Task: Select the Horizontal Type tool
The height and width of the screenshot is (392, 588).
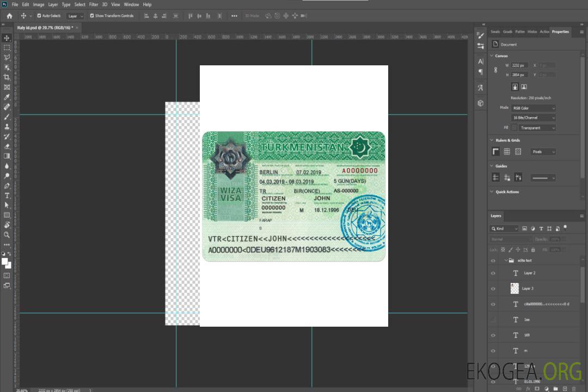Action: (x=7, y=195)
